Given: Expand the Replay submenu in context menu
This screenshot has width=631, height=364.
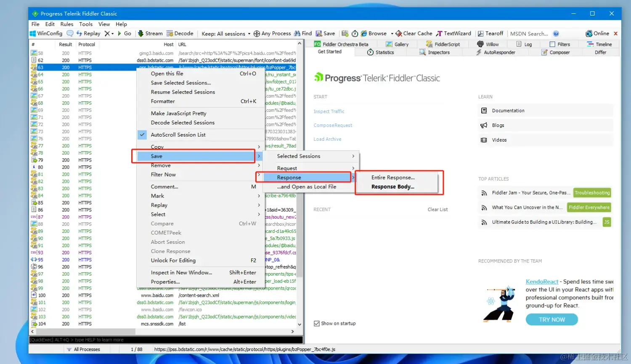Looking at the screenshot, I should [x=200, y=206].
